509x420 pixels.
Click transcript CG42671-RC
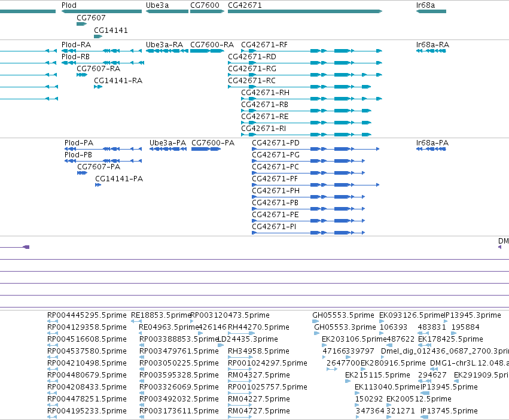pyautogui.click(x=252, y=81)
